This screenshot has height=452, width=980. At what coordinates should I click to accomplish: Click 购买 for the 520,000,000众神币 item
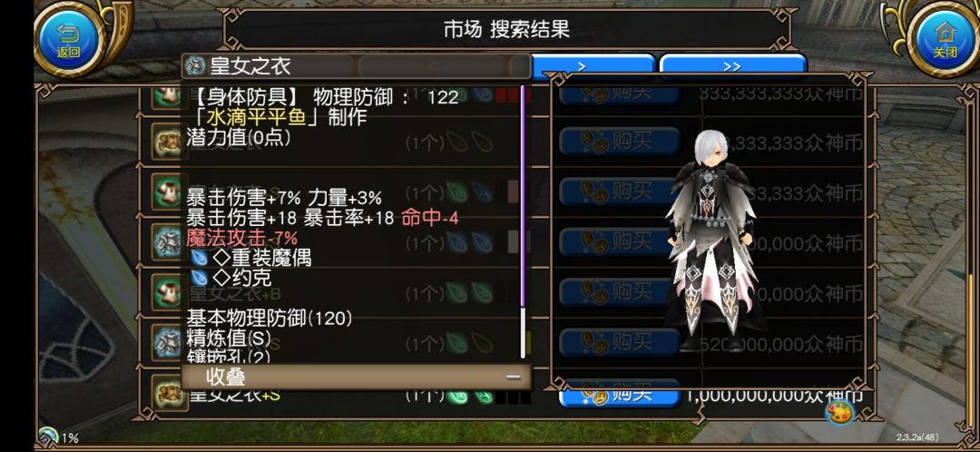click(x=619, y=342)
